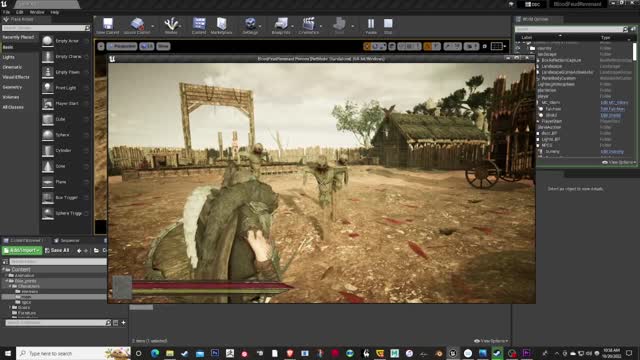Open the Lights category

coord(9,57)
